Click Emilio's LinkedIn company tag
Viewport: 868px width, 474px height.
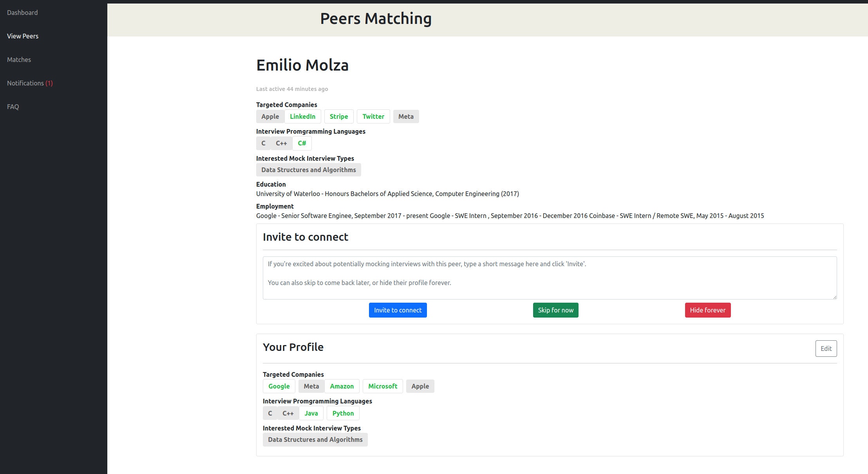click(302, 116)
